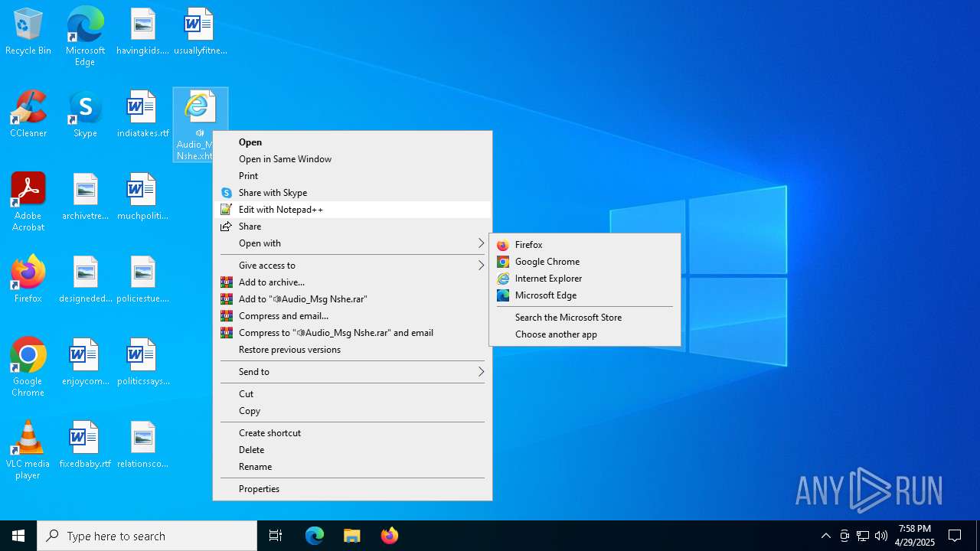
Task: Launch Firefox from the taskbar
Action: tap(389, 536)
